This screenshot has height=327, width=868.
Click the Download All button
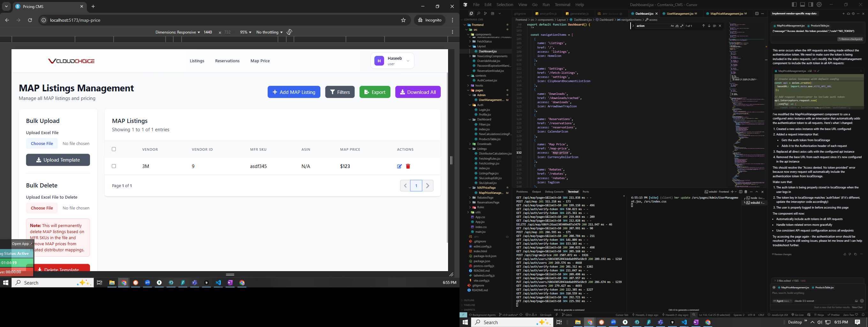(x=418, y=92)
